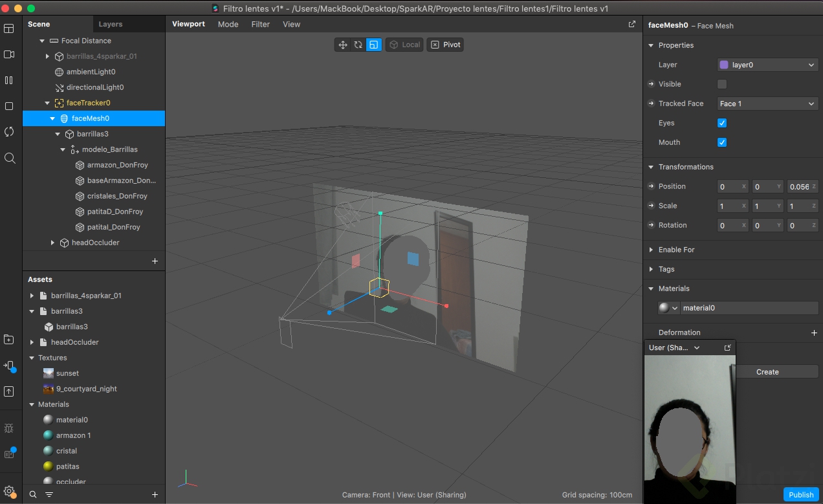Screen dimensions: 823x504
Task: Expand the Enable For section
Action: tap(676, 250)
